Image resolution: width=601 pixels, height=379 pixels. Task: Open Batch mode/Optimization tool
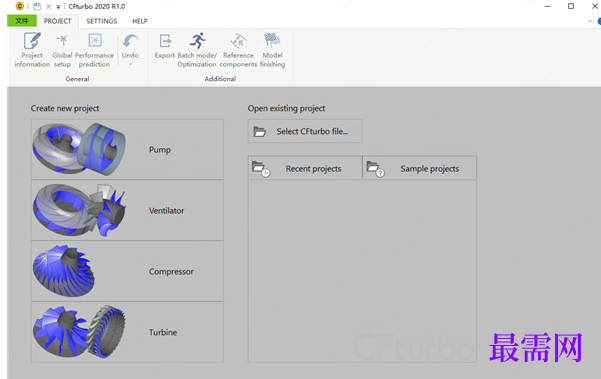tap(197, 50)
